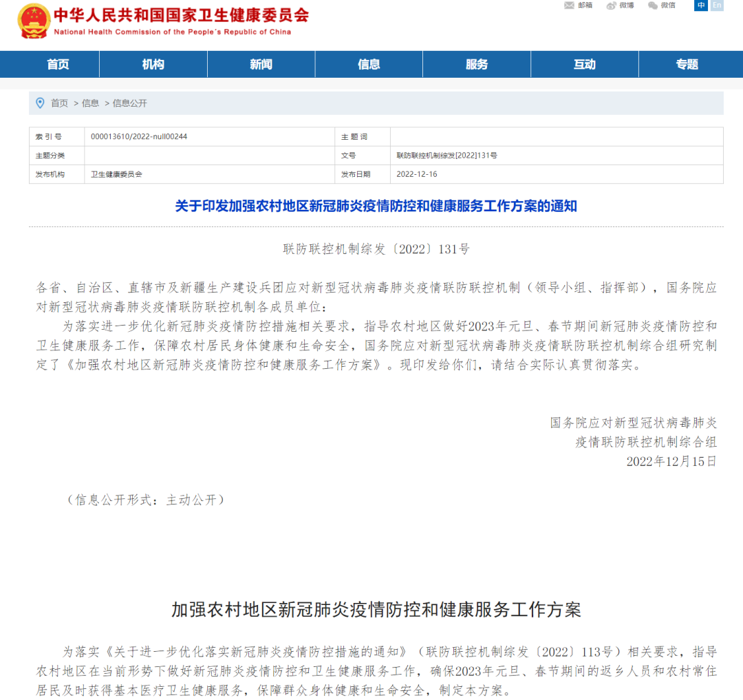Screen dimensions: 743x700
Task: Select the 信息 menu item
Action: (x=369, y=64)
